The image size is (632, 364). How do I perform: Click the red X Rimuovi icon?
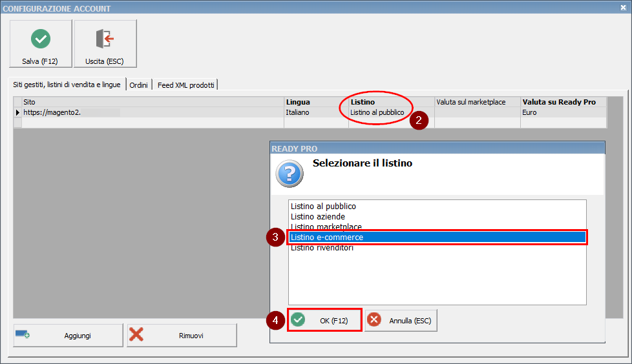coord(136,335)
